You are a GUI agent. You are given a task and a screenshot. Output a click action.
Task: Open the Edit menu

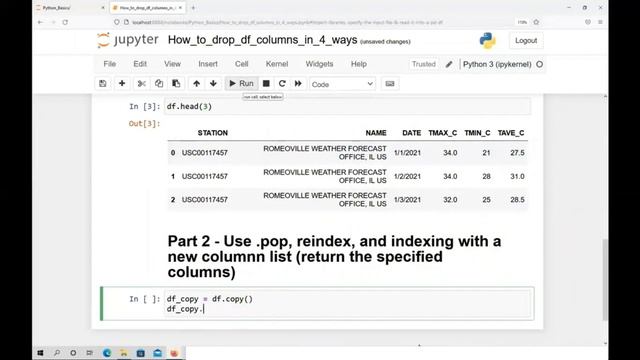pos(140,64)
